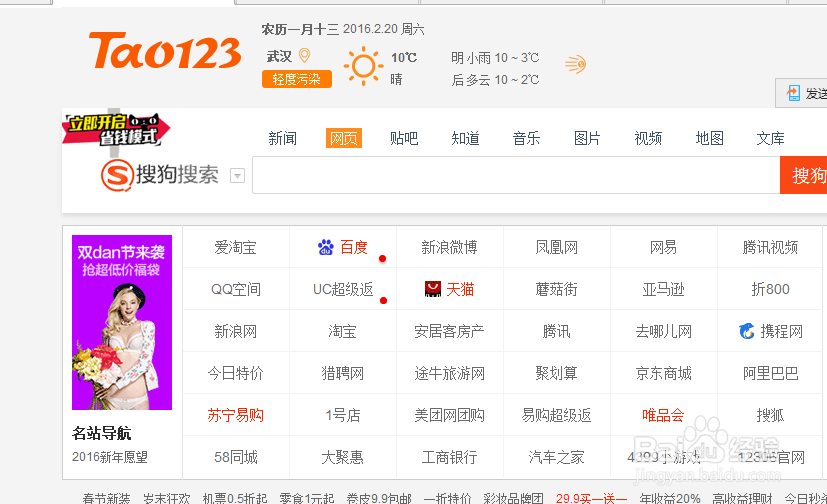Screen dimensions: 827x504
Task: Open the 亚马逊 link
Action: click(x=663, y=289)
